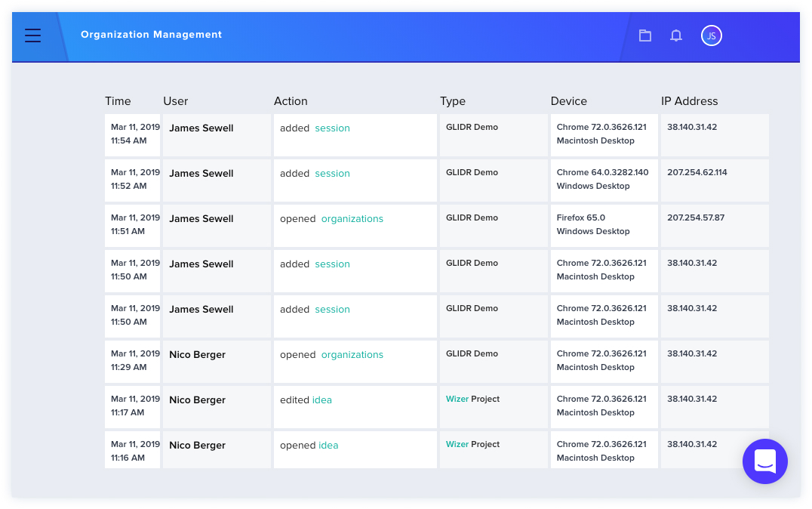Open the chat support bubble

click(x=765, y=461)
